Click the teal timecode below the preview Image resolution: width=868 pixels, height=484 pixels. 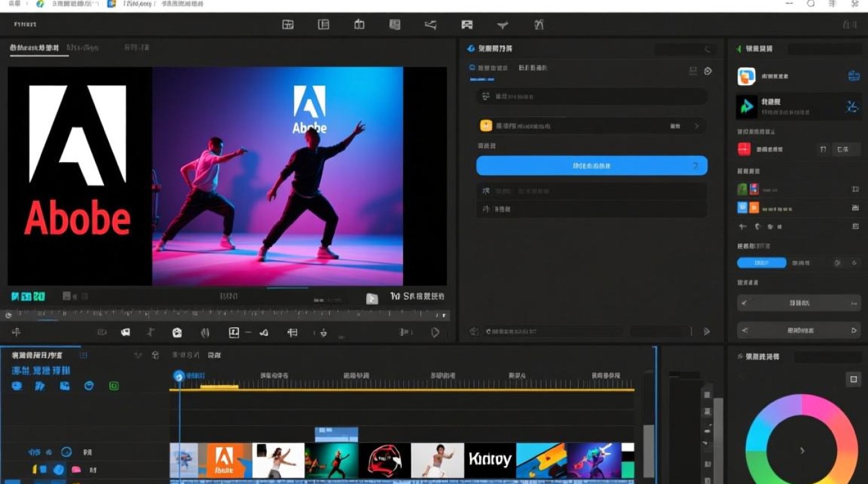(28, 297)
